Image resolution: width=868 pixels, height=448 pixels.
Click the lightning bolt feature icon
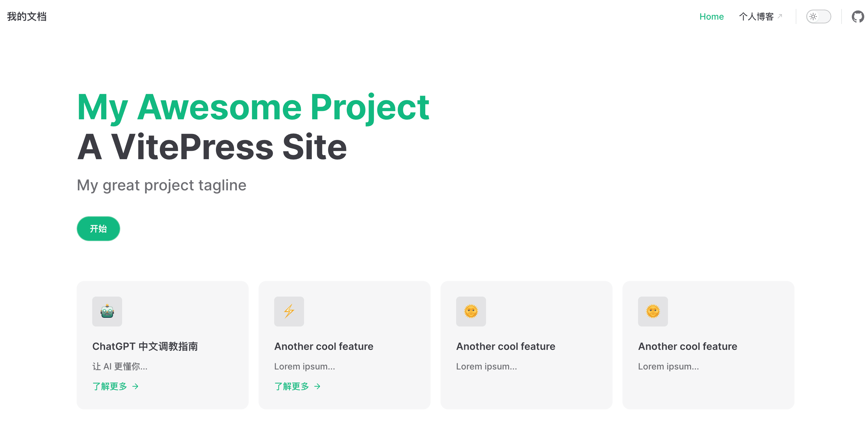click(289, 311)
